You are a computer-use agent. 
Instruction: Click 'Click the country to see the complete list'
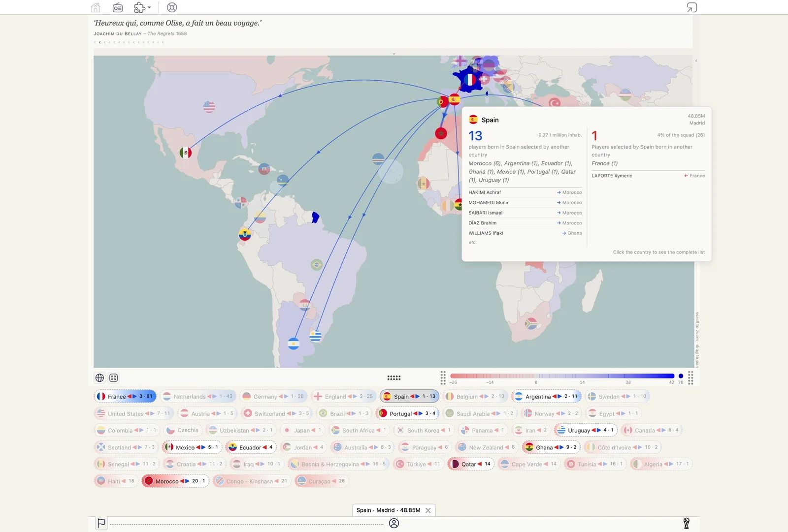(659, 252)
